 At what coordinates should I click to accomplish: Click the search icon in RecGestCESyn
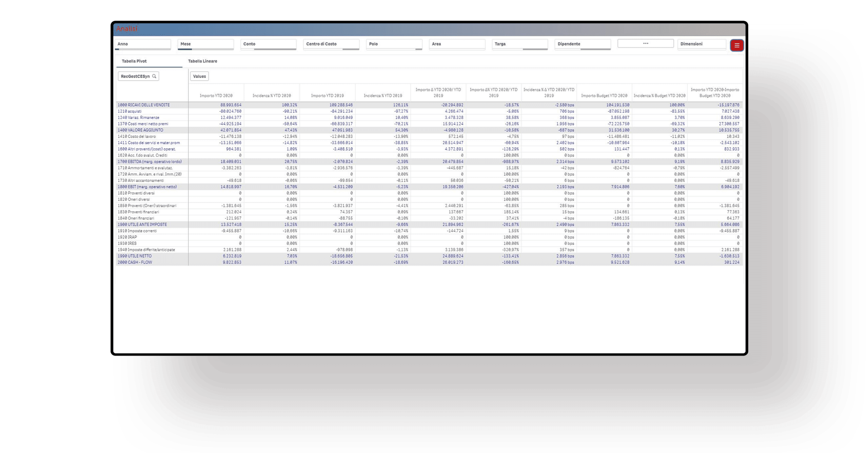click(x=154, y=76)
